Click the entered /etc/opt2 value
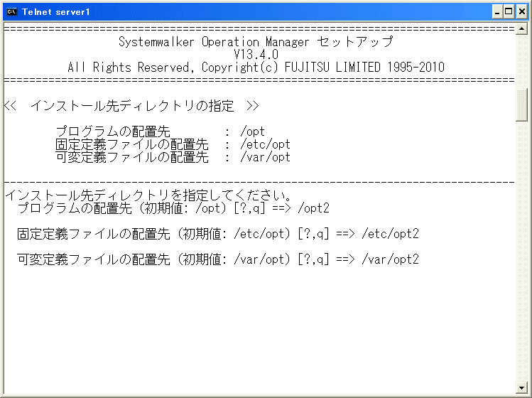Screen dimensions: 532x398 tap(390, 234)
